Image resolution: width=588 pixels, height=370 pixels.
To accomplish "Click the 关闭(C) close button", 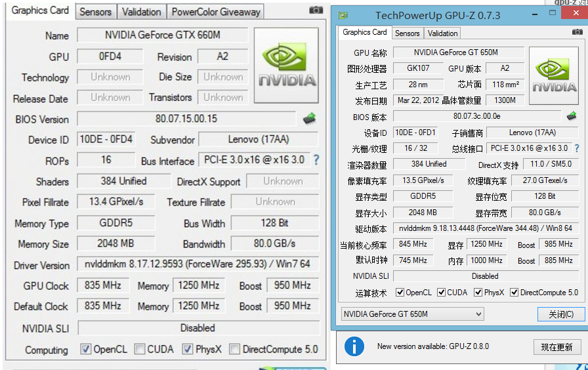I will coord(561,314).
